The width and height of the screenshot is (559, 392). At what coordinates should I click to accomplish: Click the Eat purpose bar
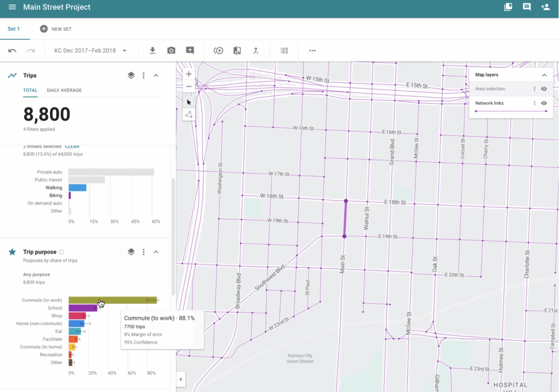(x=75, y=331)
